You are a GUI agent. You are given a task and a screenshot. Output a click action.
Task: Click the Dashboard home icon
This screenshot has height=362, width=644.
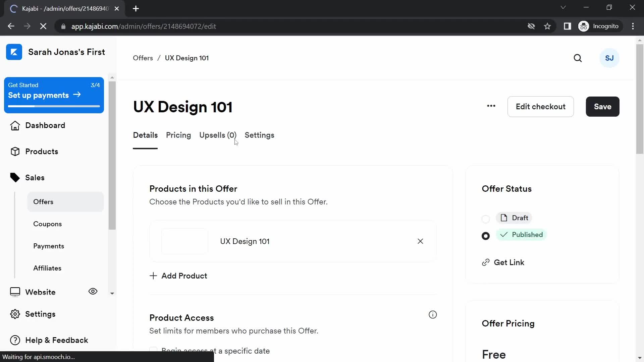coord(15,126)
